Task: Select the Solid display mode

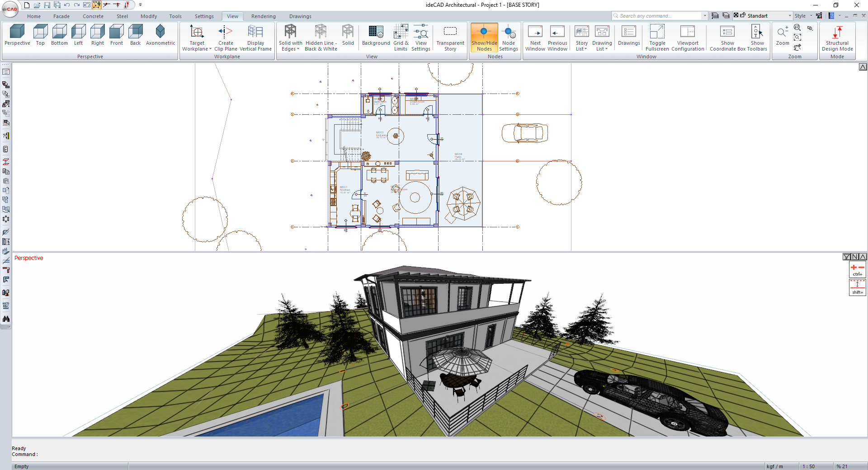Action: pyautogui.click(x=348, y=35)
